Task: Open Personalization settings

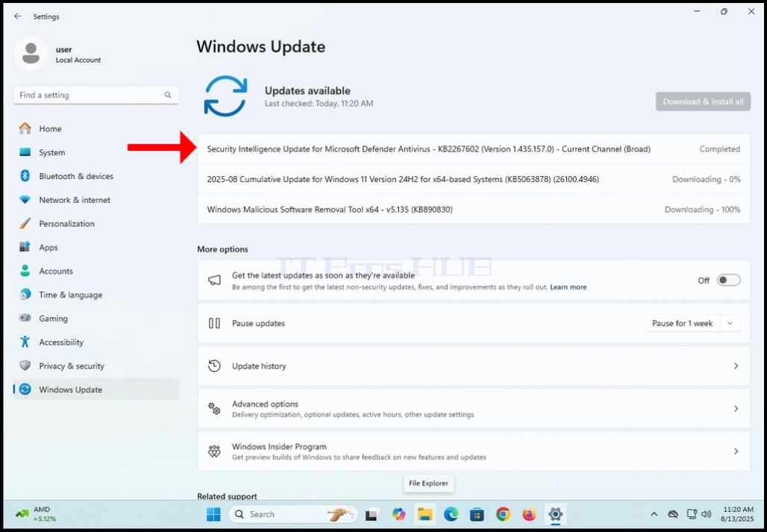Action: tap(96, 223)
